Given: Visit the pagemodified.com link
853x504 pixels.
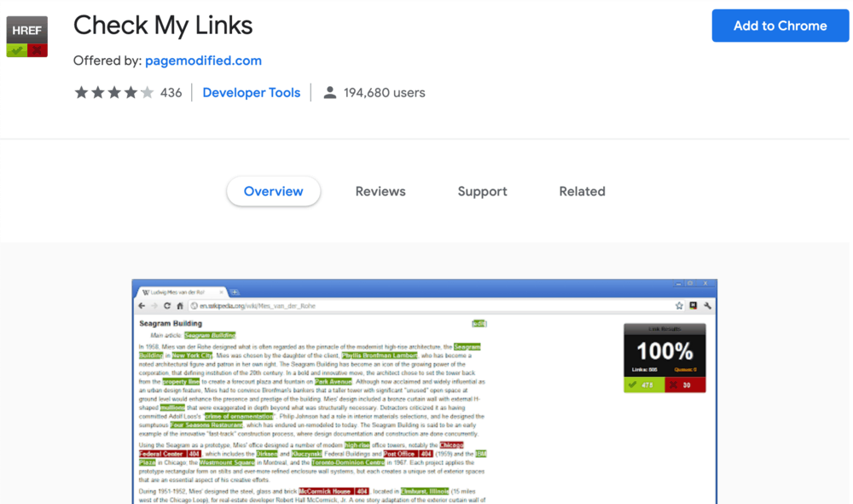Looking at the screenshot, I should [x=202, y=61].
